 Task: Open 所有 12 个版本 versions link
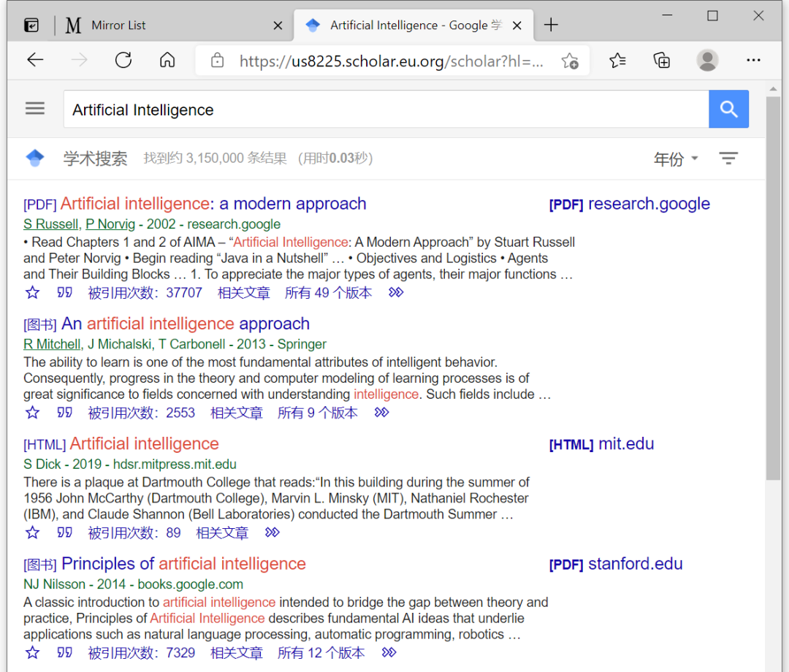[321, 653]
